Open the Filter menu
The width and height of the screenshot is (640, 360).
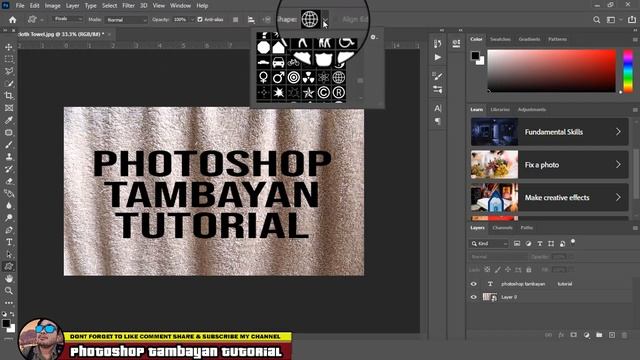click(x=128, y=6)
